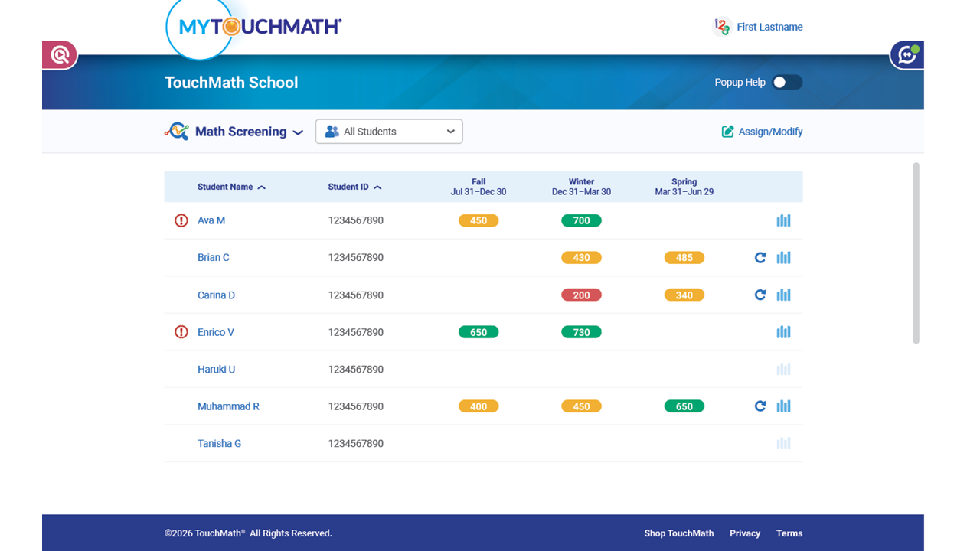The image size is (980, 551).
Task: Click Brian C's Winter score 430
Action: (582, 258)
